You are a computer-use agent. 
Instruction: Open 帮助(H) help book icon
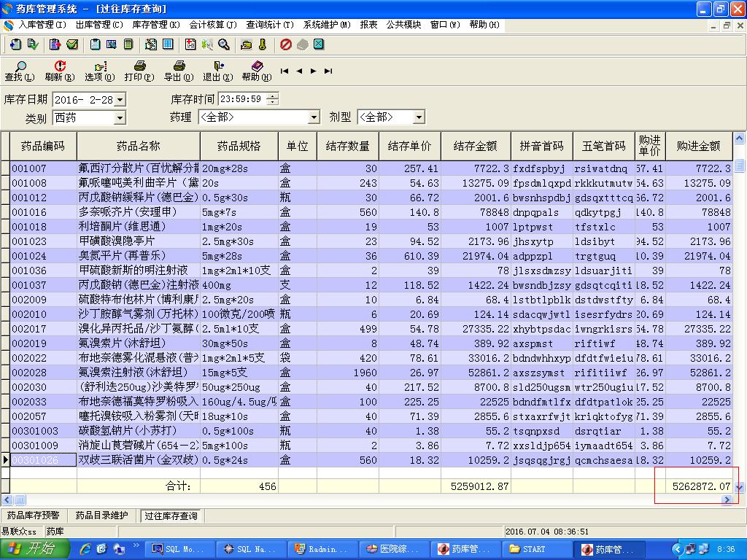tap(257, 71)
